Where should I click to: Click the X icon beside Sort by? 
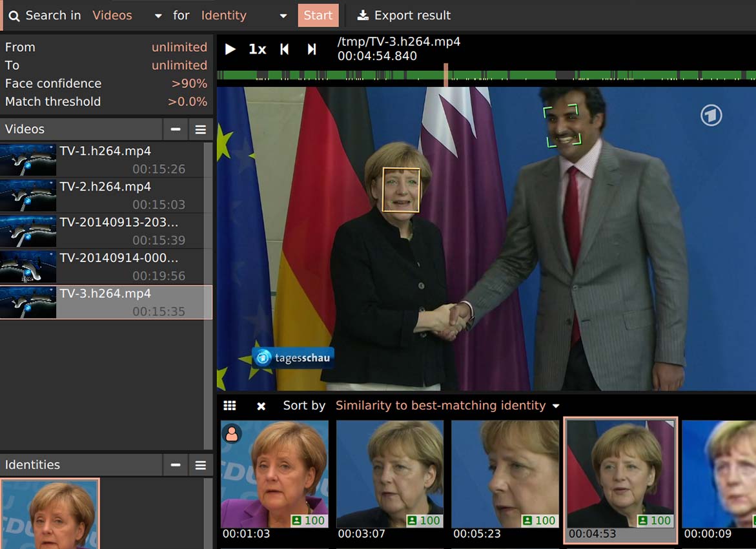click(261, 406)
